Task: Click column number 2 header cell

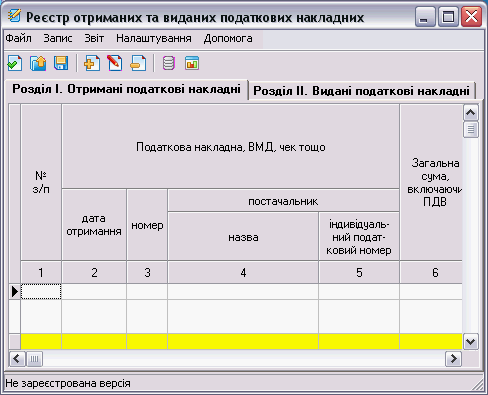Action: click(x=94, y=272)
